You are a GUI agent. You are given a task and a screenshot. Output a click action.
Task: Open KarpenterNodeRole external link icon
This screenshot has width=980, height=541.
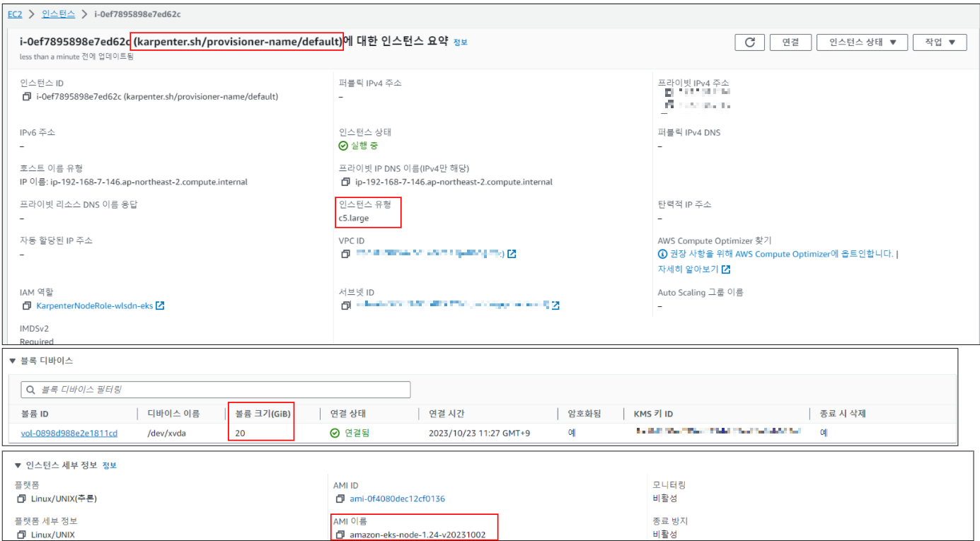(160, 306)
